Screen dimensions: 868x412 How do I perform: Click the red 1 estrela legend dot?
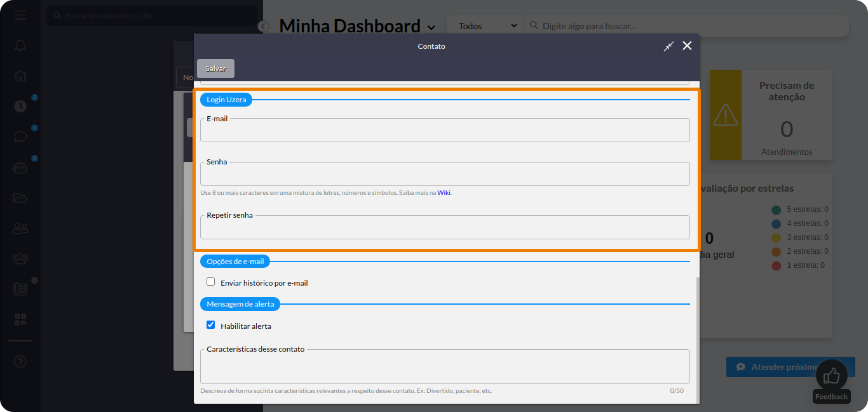point(776,265)
